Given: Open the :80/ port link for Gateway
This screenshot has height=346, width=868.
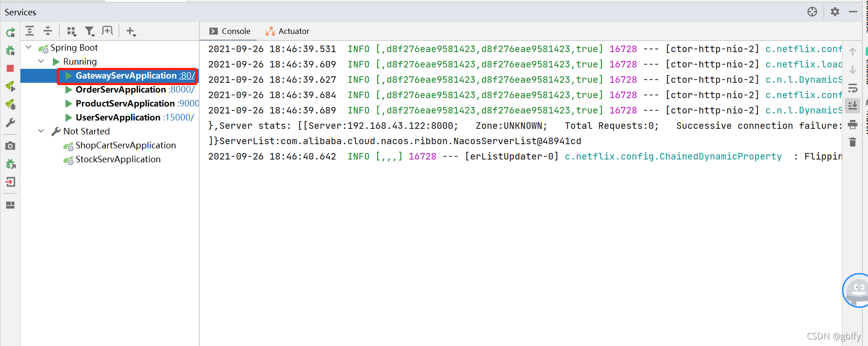Looking at the screenshot, I should [x=187, y=76].
